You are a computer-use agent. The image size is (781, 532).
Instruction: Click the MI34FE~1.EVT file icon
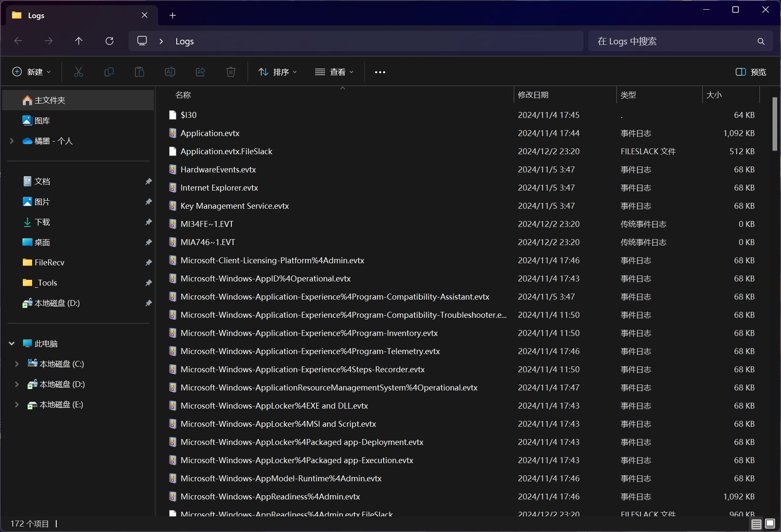point(173,224)
